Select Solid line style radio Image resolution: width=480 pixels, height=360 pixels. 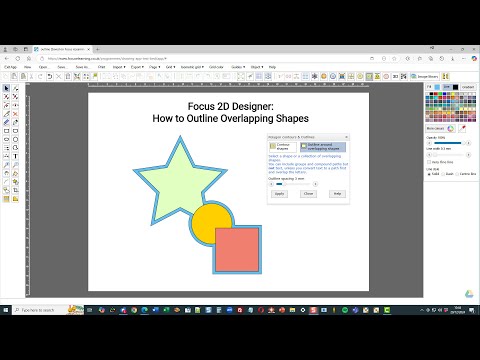[429, 174]
